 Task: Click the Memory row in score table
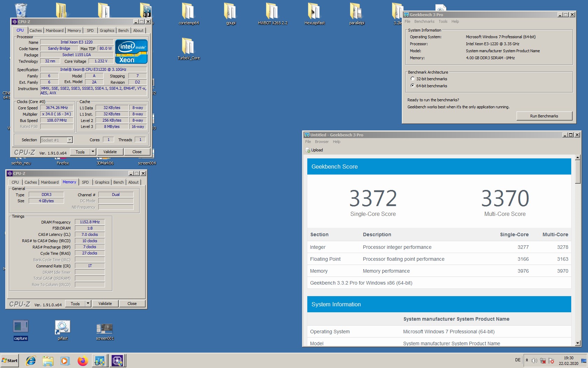coord(439,271)
